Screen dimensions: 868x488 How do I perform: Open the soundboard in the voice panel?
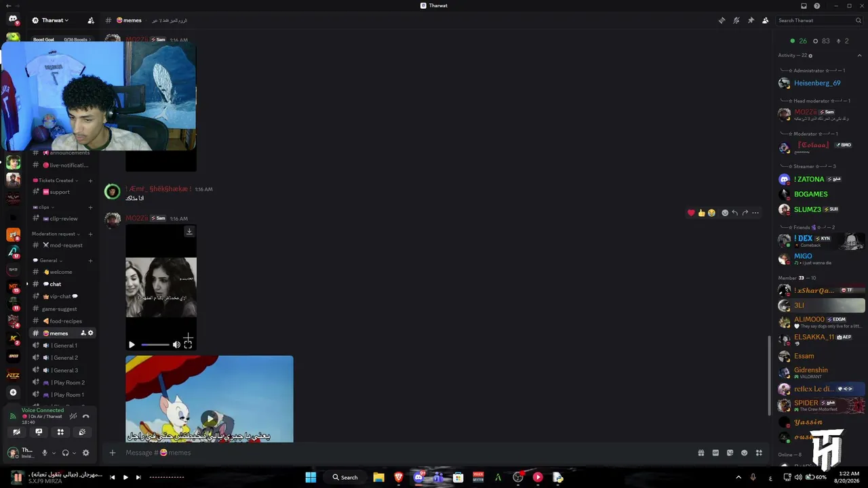point(82,432)
